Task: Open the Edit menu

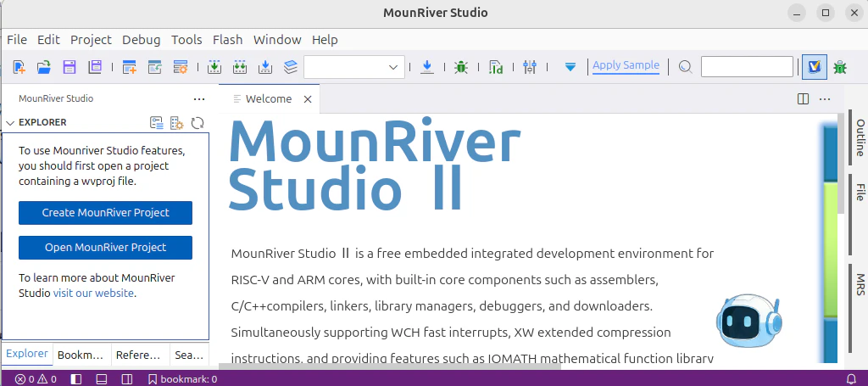Action: [x=48, y=40]
